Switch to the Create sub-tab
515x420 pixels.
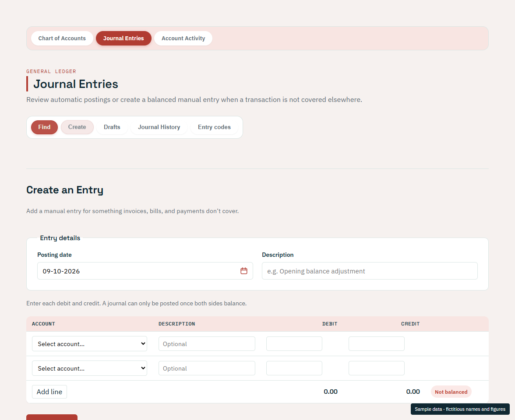pos(77,127)
